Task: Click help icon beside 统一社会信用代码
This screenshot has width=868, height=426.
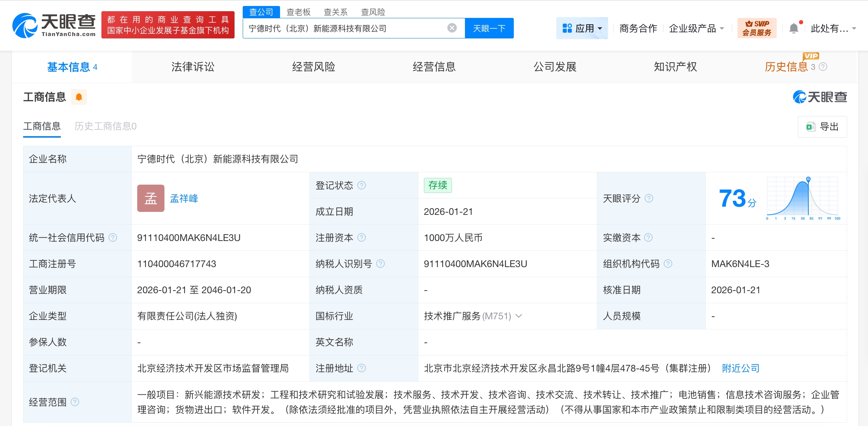Action: (114, 237)
